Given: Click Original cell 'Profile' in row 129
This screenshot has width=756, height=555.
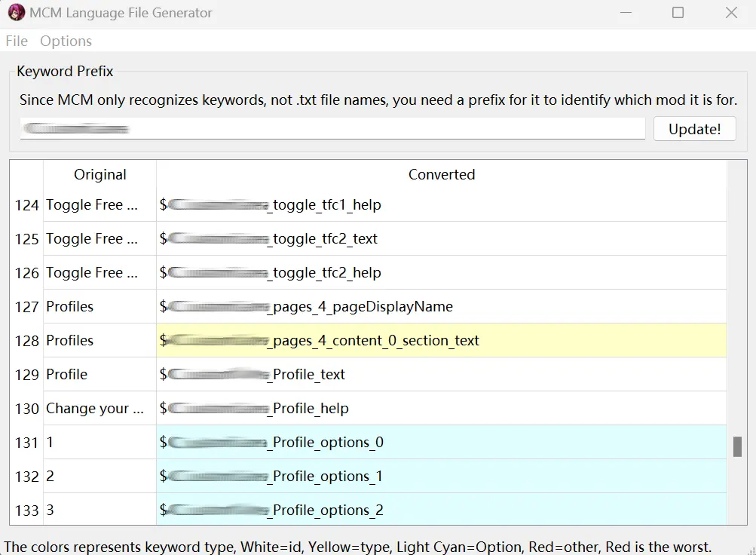Looking at the screenshot, I should 99,375.
